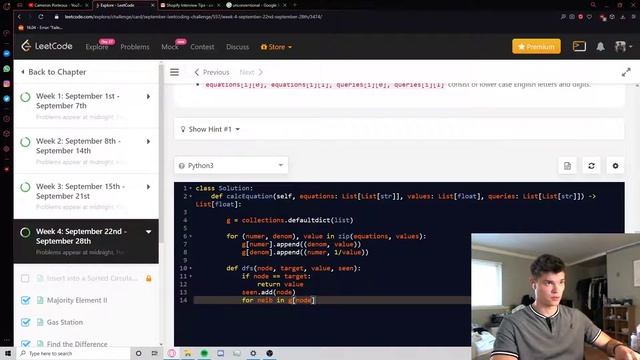Open Twitter from Opera sidebar
This screenshot has width=640, height=360.
pos(7,98)
